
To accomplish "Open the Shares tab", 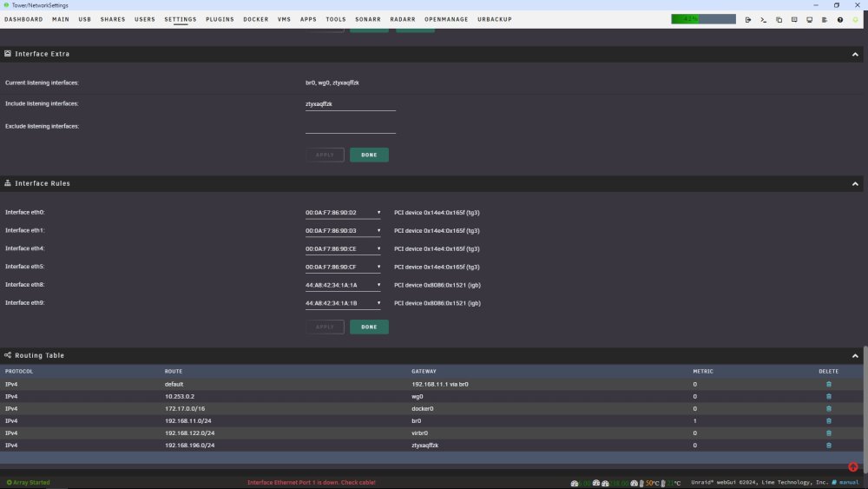I will click(113, 19).
